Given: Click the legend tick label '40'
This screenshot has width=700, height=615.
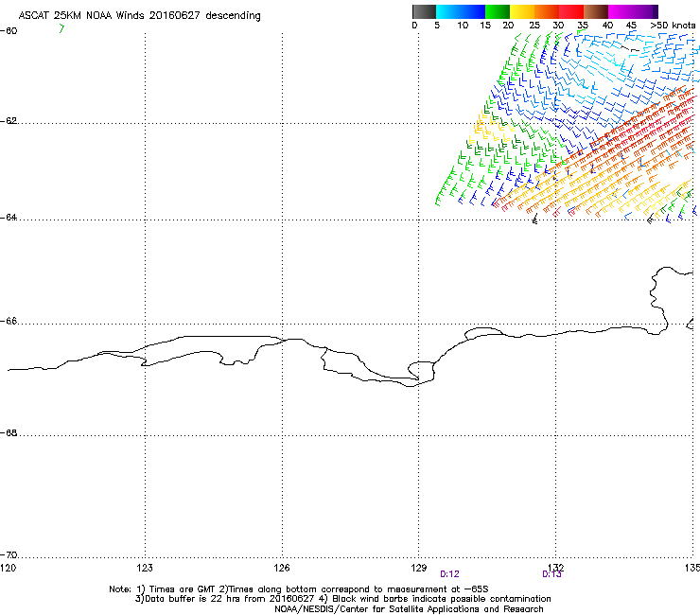Looking at the screenshot, I should [607, 25].
